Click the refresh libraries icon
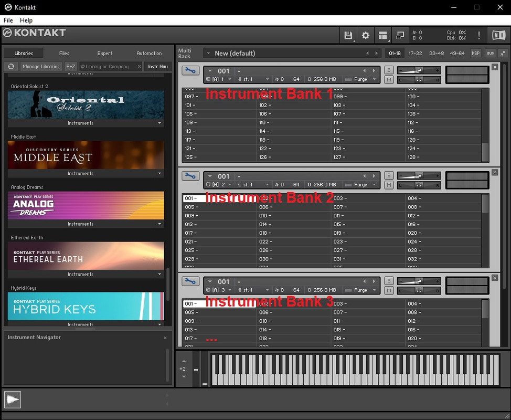Image resolution: width=511 pixels, height=420 pixels. pyautogui.click(x=11, y=67)
